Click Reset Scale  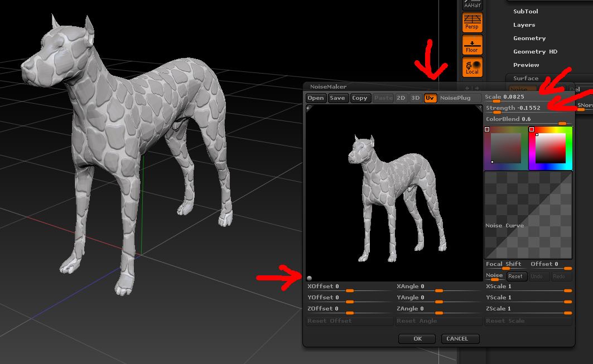tap(528, 321)
